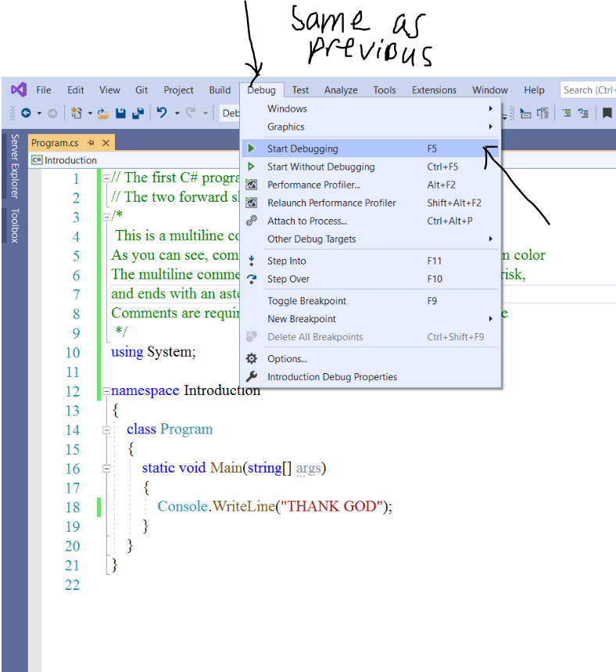Open the Debug configuration combo box
This screenshot has width=616, height=672.
pos(230,113)
